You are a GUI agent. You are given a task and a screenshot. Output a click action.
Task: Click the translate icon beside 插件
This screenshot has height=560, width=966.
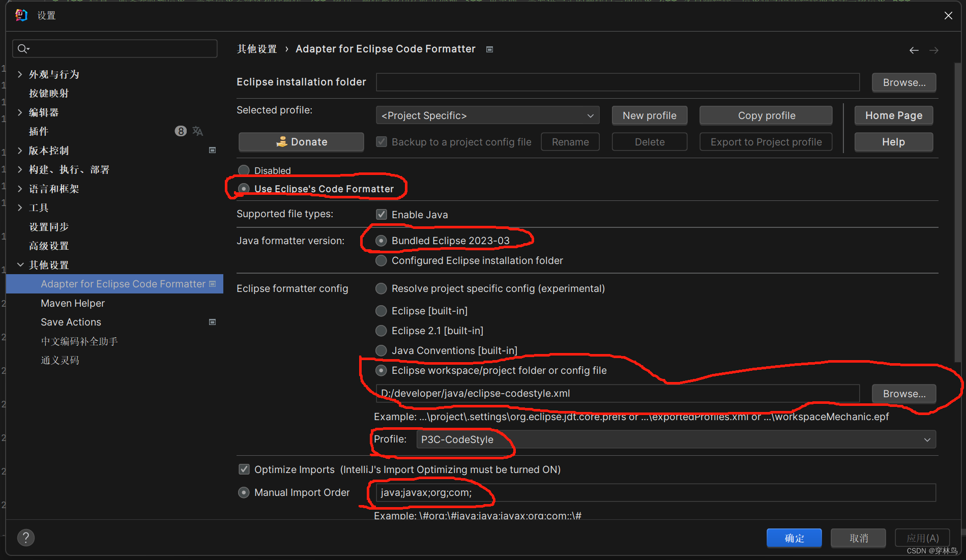point(198,131)
